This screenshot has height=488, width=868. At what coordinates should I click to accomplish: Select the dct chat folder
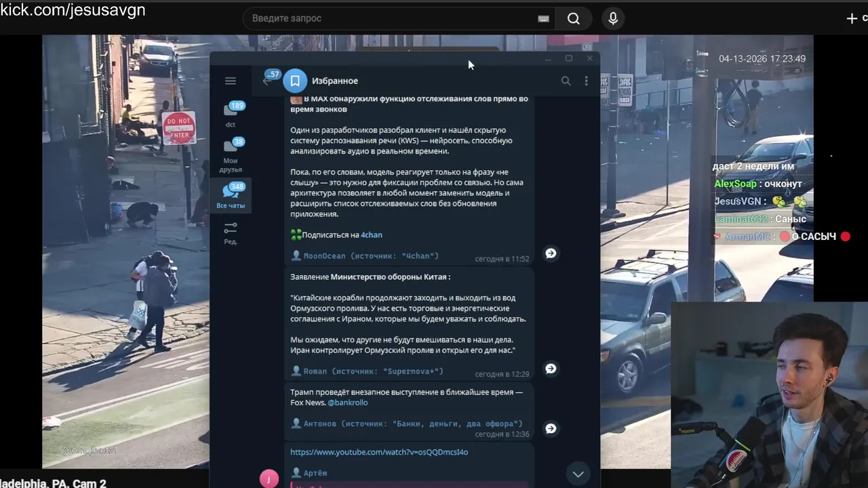tap(231, 115)
